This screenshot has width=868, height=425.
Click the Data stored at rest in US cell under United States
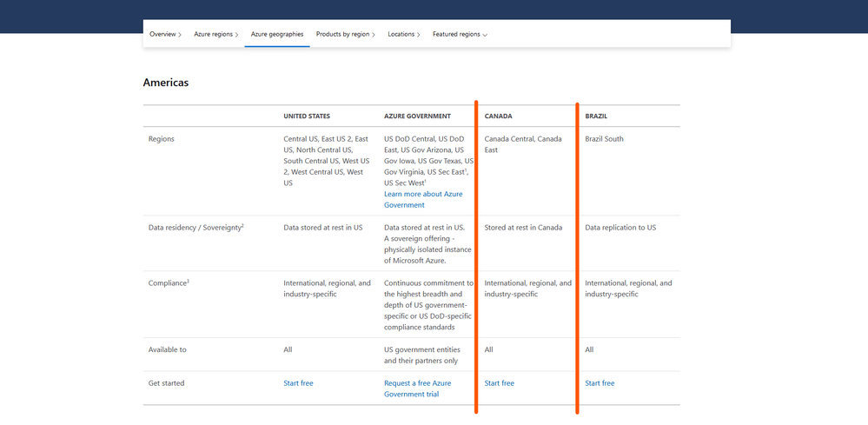323,228
